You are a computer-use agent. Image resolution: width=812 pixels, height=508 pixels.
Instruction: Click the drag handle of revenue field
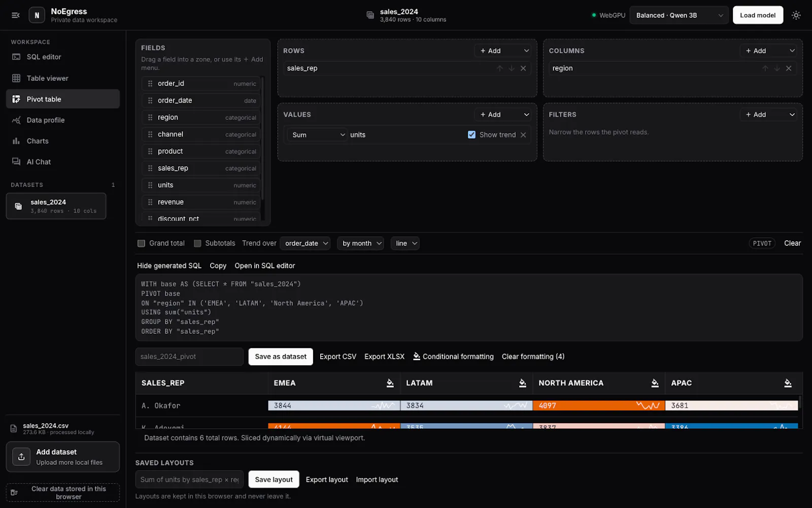click(150, 202)
